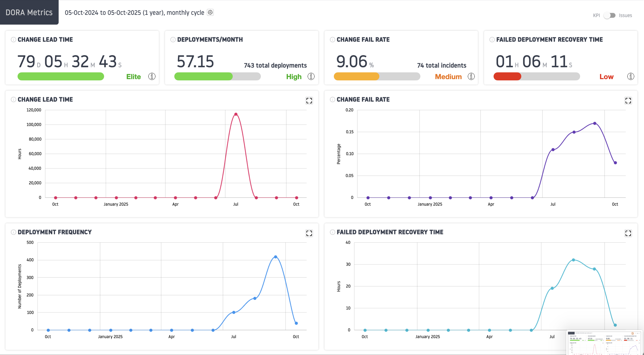Viewport: 644px width, 355px height.
Task: Click the DORA Metrics tab
Action: coord(29,12)
